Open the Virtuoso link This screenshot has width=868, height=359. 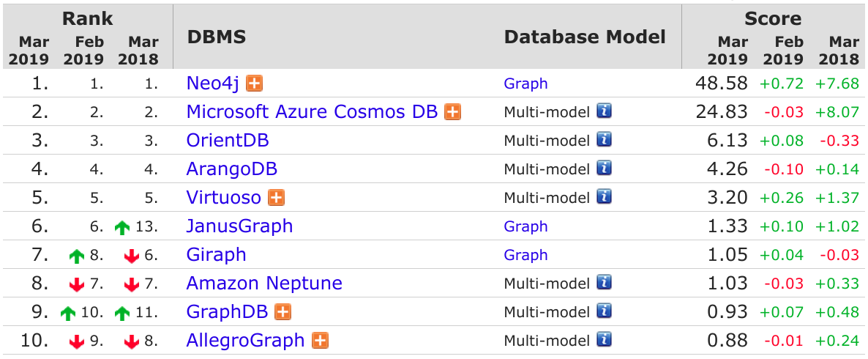[224, 198]
